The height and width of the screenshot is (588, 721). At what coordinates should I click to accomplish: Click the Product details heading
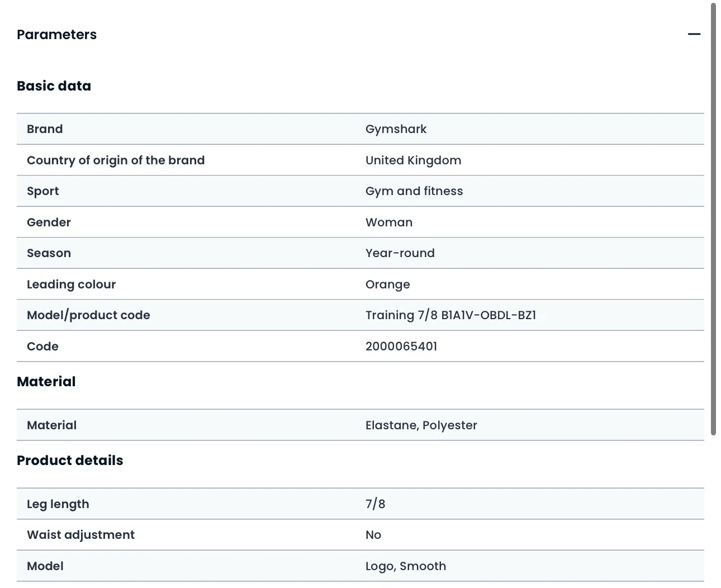tap(70, 461)
